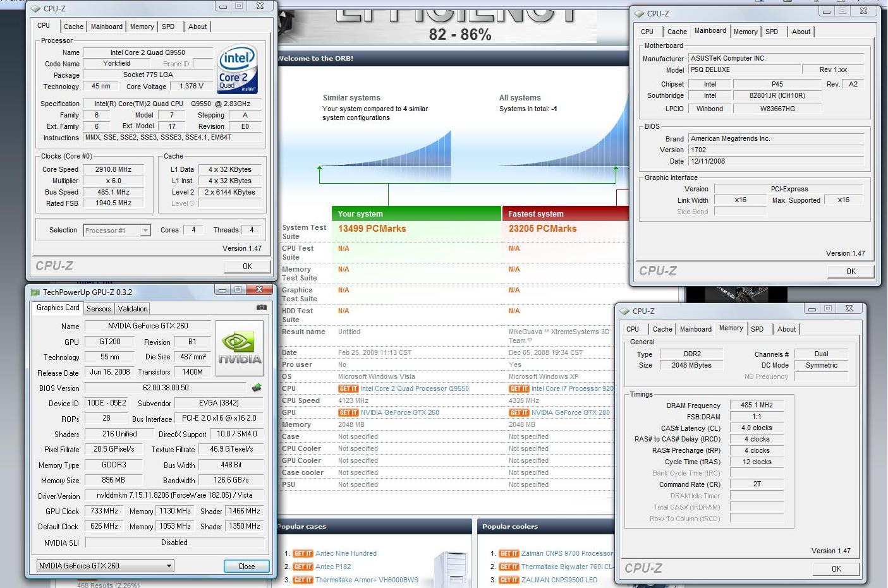Switch to CPU tab in Mainboard CPU-Z window
The width and height of the screenshot is (888, 588).
pyautogui.click(x=647, y=32)
